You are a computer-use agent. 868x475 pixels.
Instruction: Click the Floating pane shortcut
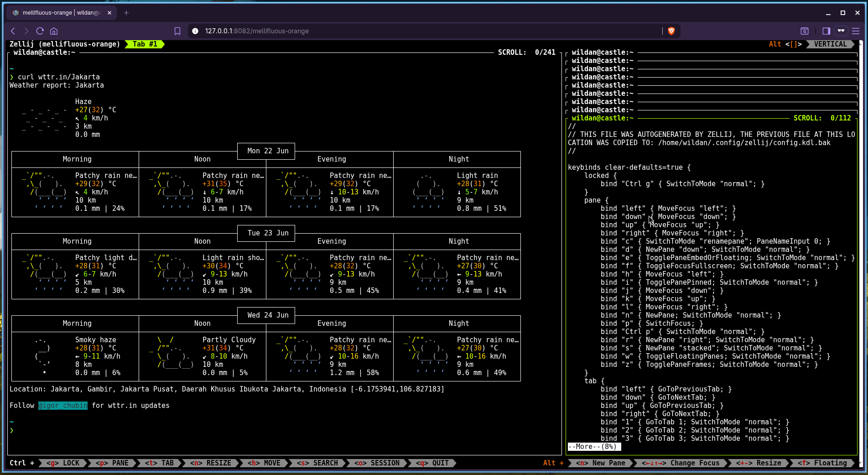click(x=822, y=463)
